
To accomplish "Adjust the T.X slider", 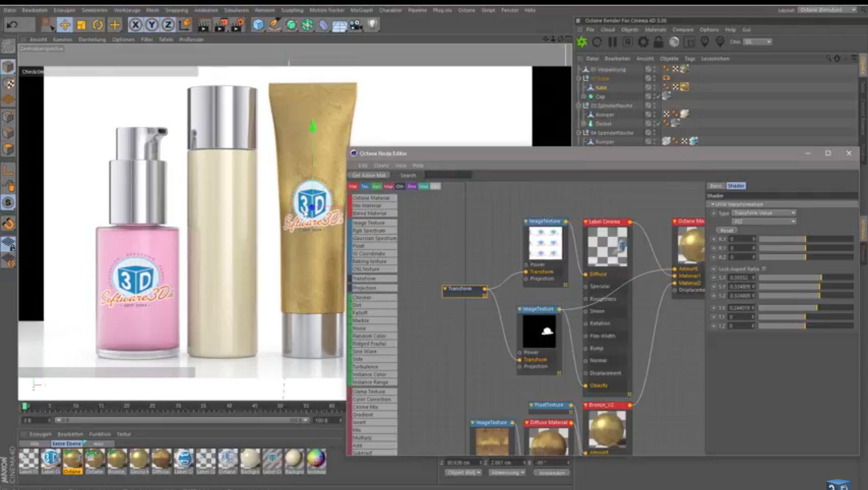I will (x=806, y=308).
